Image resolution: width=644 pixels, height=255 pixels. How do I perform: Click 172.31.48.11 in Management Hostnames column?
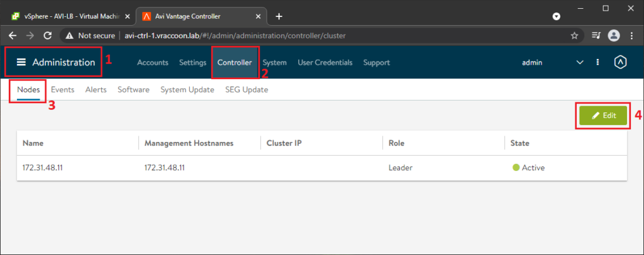point(164,168)
